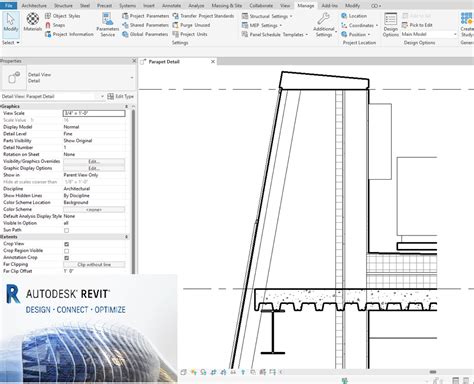Click Show Crop Region icon in view control bar
Image resolution: width=474 pixels, height=384 pixels.
[x=223, y=372]
